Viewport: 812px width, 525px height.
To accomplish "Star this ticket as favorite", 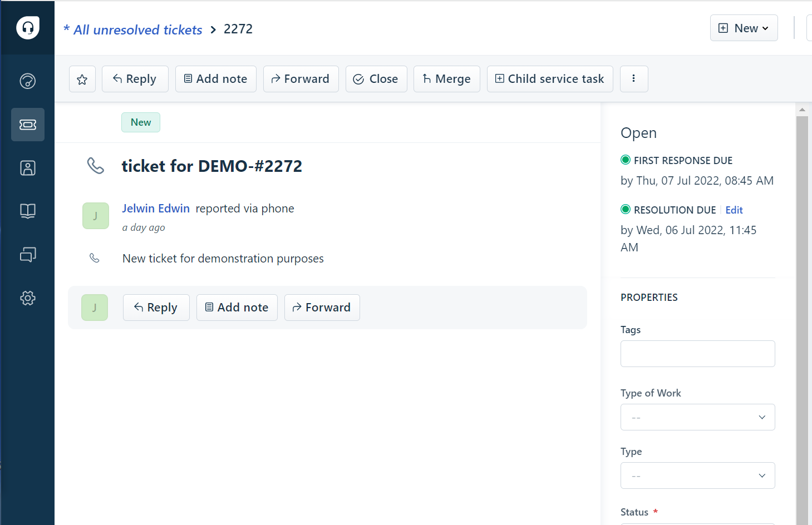I will pos(82,78).
